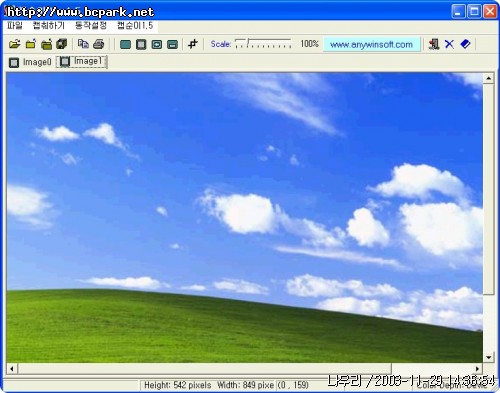The image size is (500, 393).
Task: Click the vertical scrollbar thumb
Action: tap(488, 189)
